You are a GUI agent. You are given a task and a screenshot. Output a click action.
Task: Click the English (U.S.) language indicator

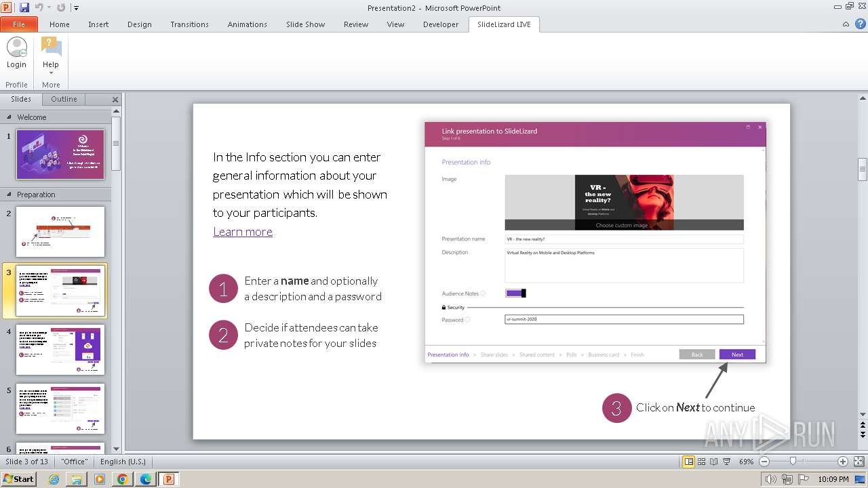pyautogui.click(x=123, y=462)
